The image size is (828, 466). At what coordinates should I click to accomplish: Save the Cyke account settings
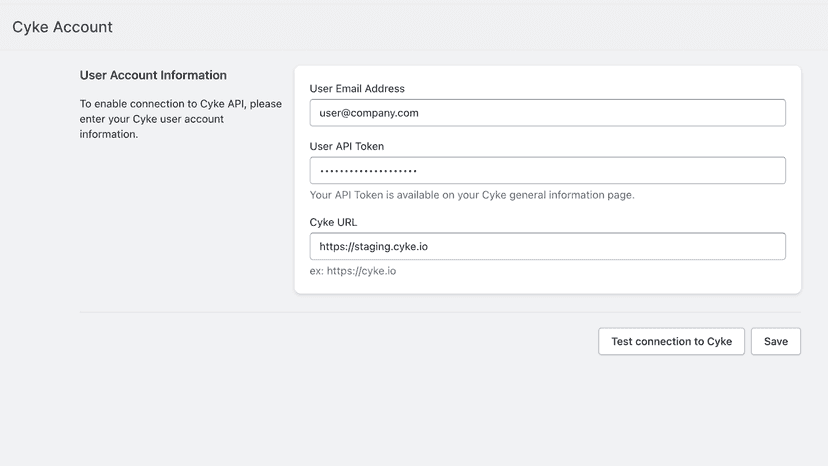pyautogui.click(x=776, y=341)
